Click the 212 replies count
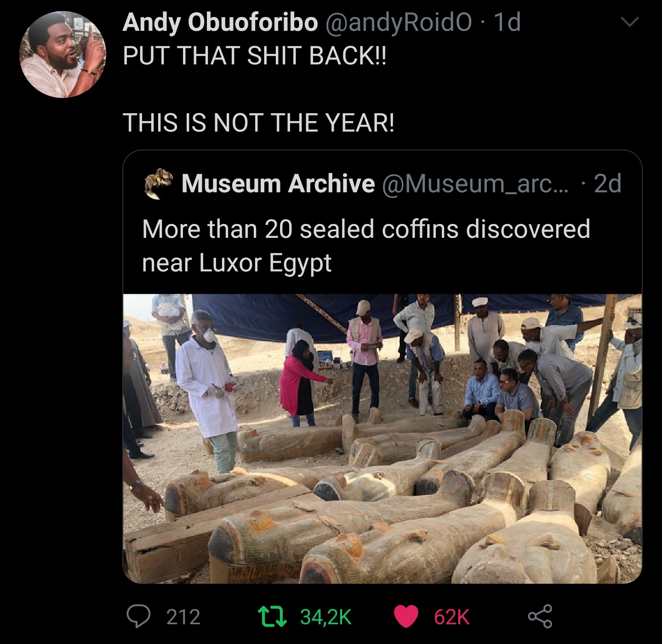Viewport: 662px width, 644px height. (183, 617)
